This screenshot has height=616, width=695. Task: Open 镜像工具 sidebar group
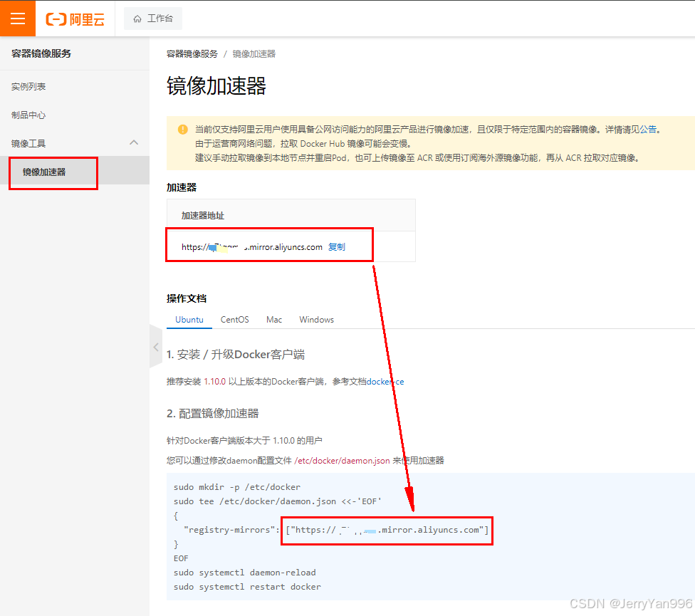28,143
